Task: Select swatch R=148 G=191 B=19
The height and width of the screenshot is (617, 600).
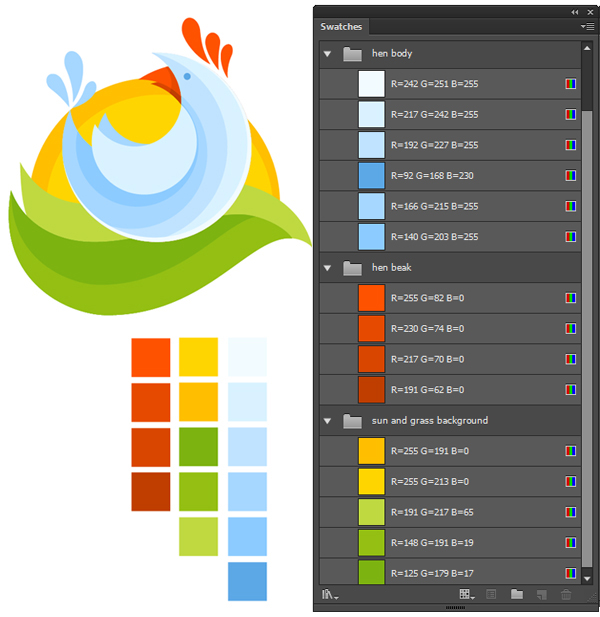Action: point(371,543)
